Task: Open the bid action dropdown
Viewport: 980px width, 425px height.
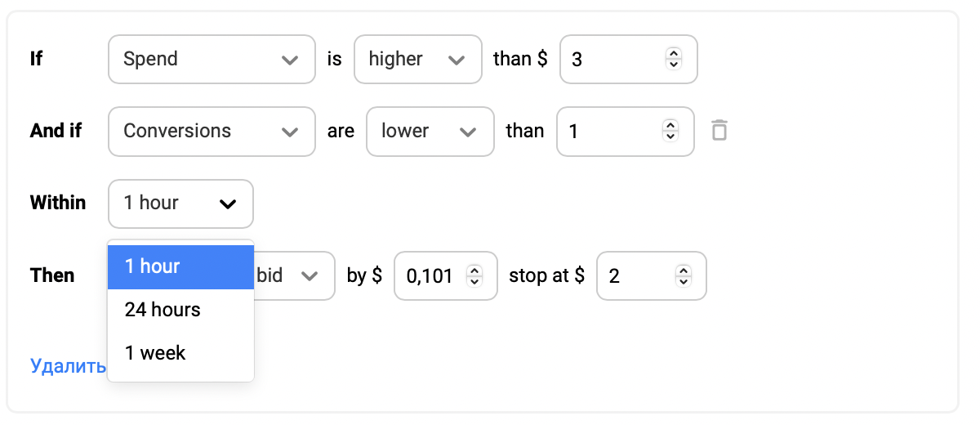Action: pos(294,275)
